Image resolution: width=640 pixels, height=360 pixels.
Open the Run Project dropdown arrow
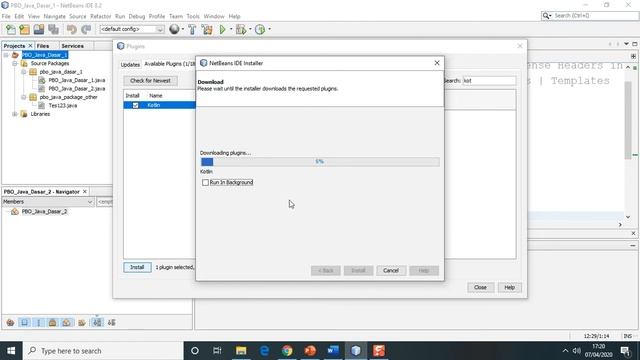click(x=231, y=29)
